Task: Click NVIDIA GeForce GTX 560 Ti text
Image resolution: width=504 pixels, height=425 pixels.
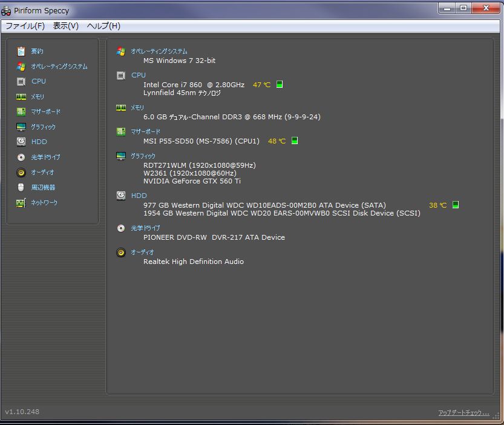Action: 192,181
